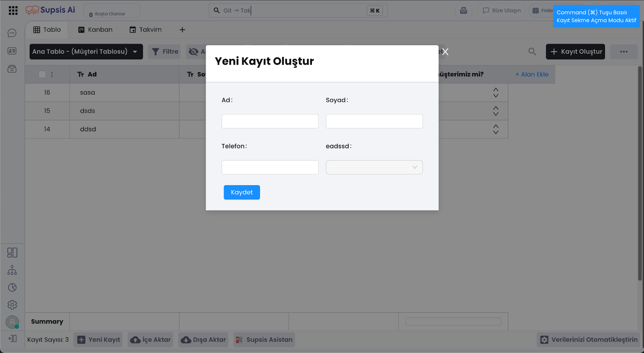
Task: Open the settings gear in sidebar
Action: click(12, 305)
